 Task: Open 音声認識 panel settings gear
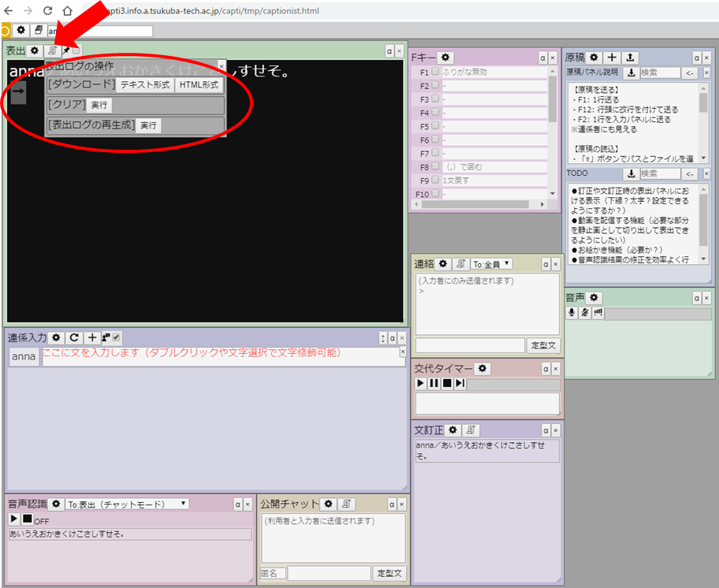click(56, 504)
